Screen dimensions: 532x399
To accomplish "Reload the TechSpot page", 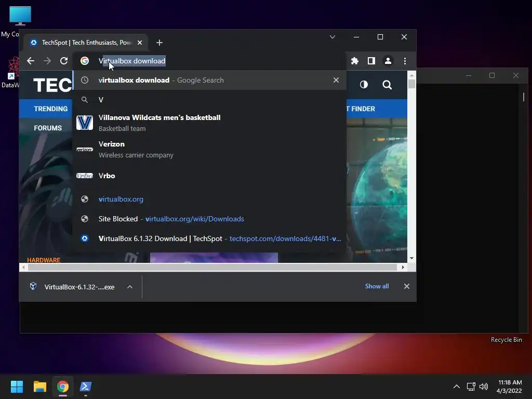I will coord(64,61).
